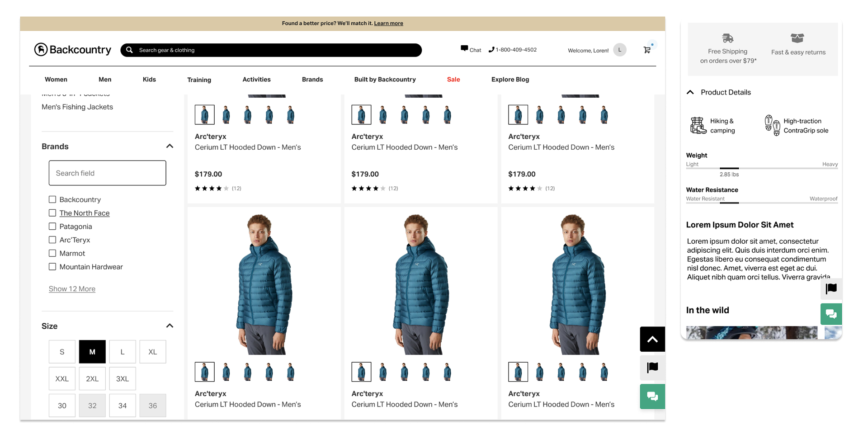Screen dimensions: 868x444
Task: Click the Hiking & camping backpack icon
Action: [x=698, y=125]
